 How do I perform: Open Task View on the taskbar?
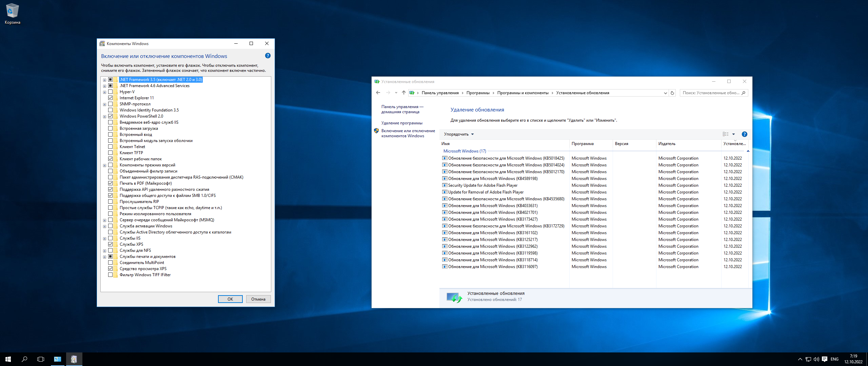coord(41,359)
